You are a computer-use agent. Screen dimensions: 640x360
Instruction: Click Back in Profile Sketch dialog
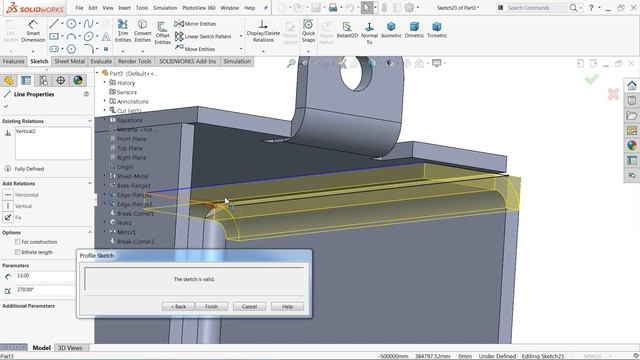coord(178,307)
